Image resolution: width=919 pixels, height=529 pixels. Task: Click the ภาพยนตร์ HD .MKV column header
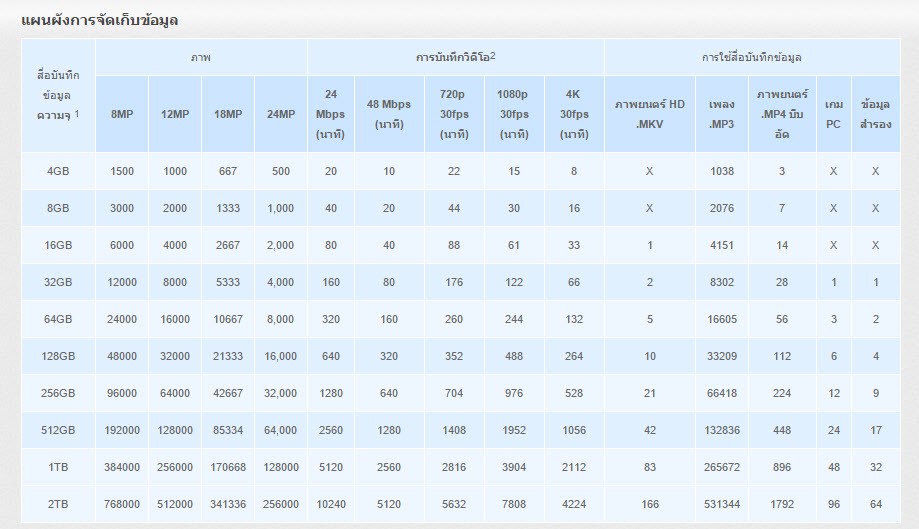(x=650, y=114)
